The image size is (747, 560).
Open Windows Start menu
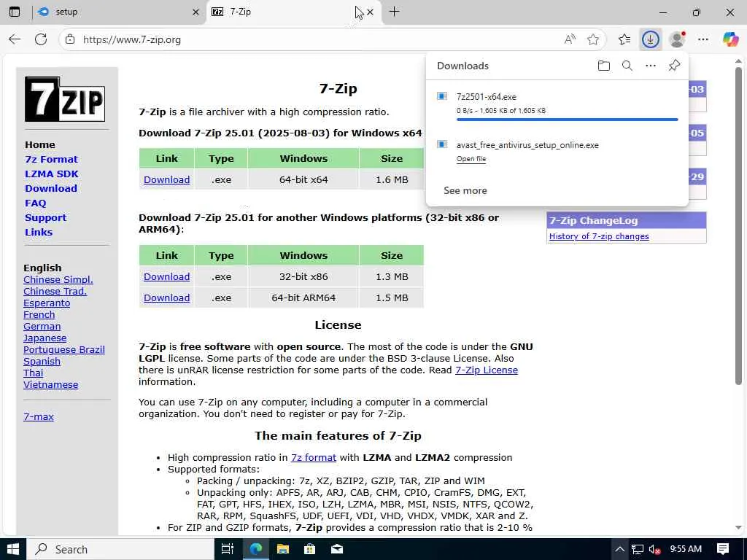pyautogui.click(x=13, y=549)
